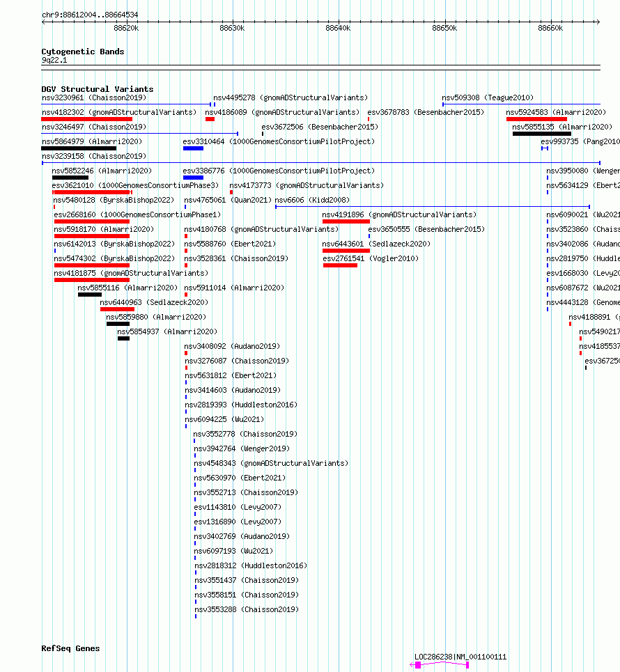Click nsv3276087 (Chaisson2019) label
Screen dimensions: 620x672
[x=237, y=361]
